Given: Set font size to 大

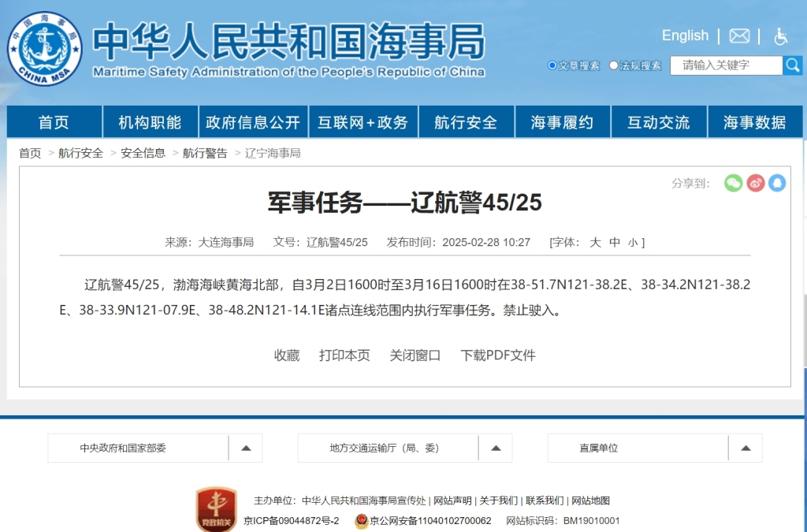Looking at the screenshot, I should [x=595, y=243].
